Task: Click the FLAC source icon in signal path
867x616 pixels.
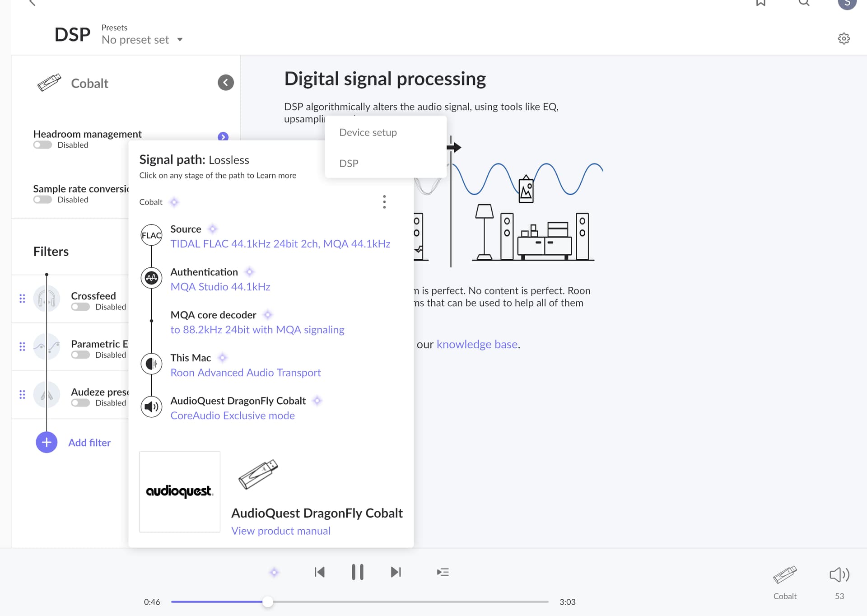Action: [151, 235]
